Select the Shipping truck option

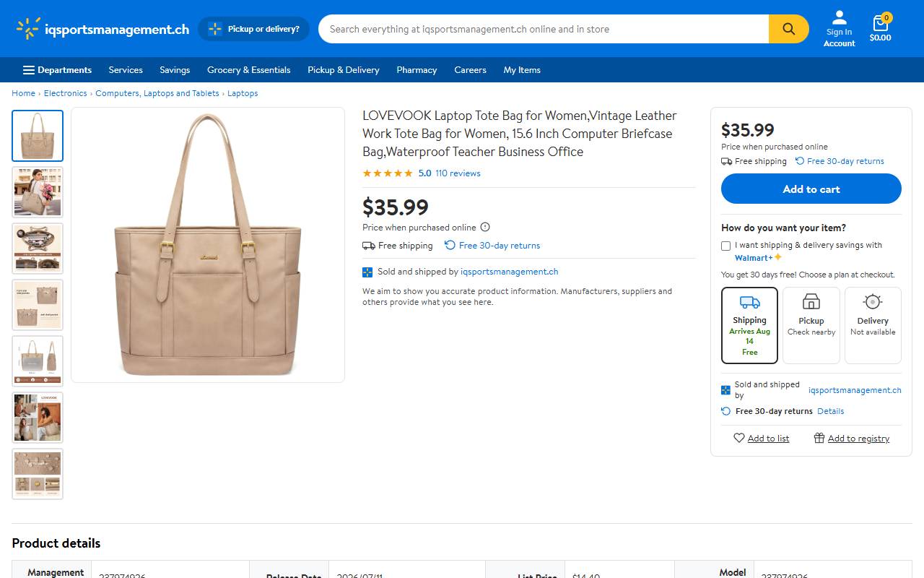click(x=749, y=325)
